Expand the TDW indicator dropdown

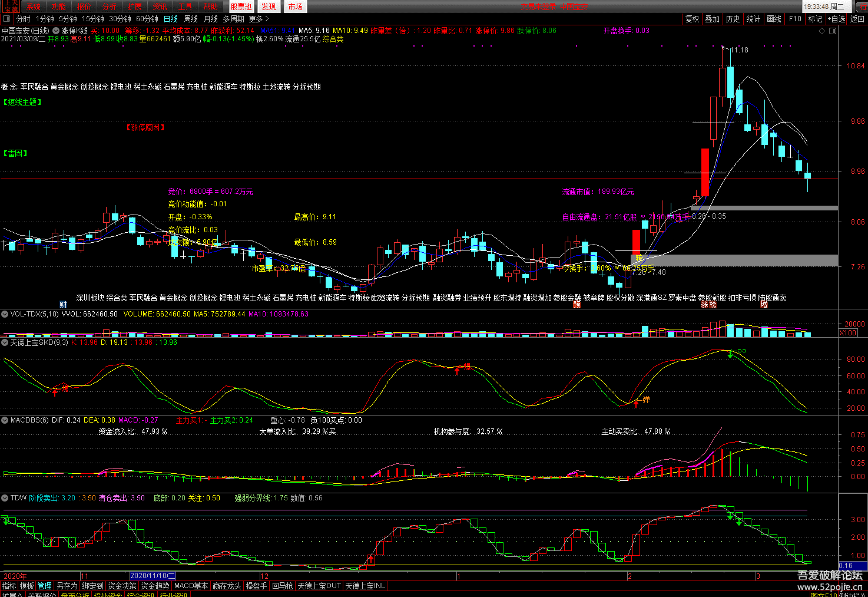pyautogui.click(x=5, y=498)
